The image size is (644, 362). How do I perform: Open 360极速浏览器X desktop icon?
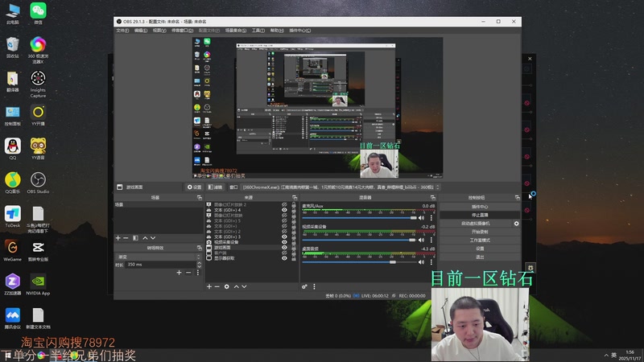click(38, 50)
